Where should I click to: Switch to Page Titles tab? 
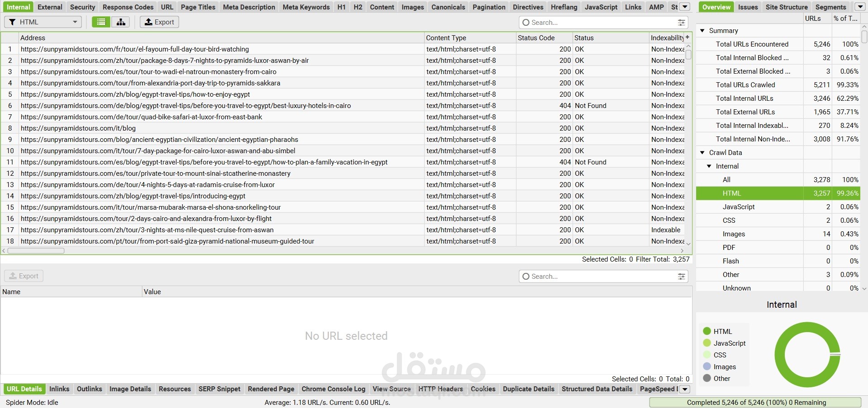[198, 7]
